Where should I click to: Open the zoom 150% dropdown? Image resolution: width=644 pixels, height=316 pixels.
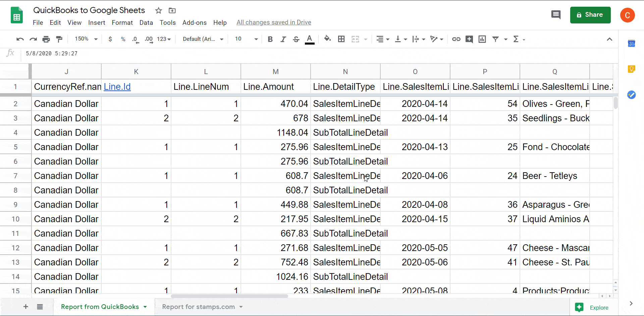pos(86,39)
